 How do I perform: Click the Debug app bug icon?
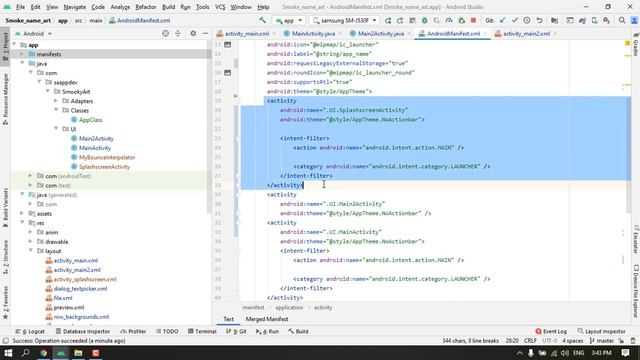click(424, 20)
